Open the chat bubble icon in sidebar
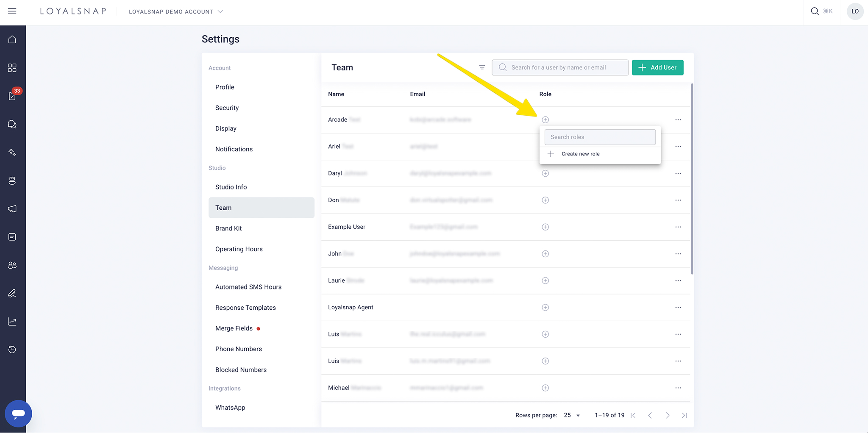Image resolution: width=868 pixels, height=433 pixels. click(x=12, y=124)
